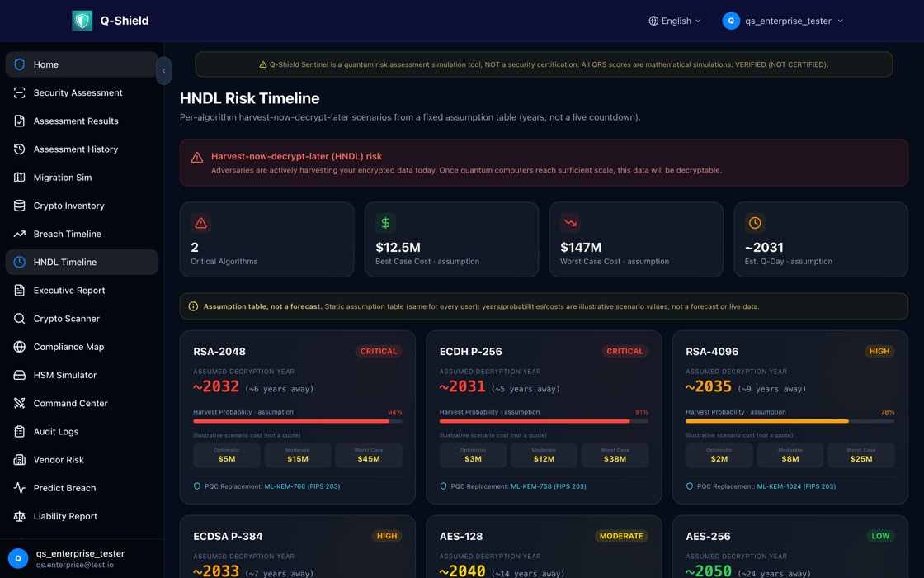Click the HNDL risk alert triangle icon
Image resolution: width=924 pixels, height=578 pixels.
(x=197, y=158)
